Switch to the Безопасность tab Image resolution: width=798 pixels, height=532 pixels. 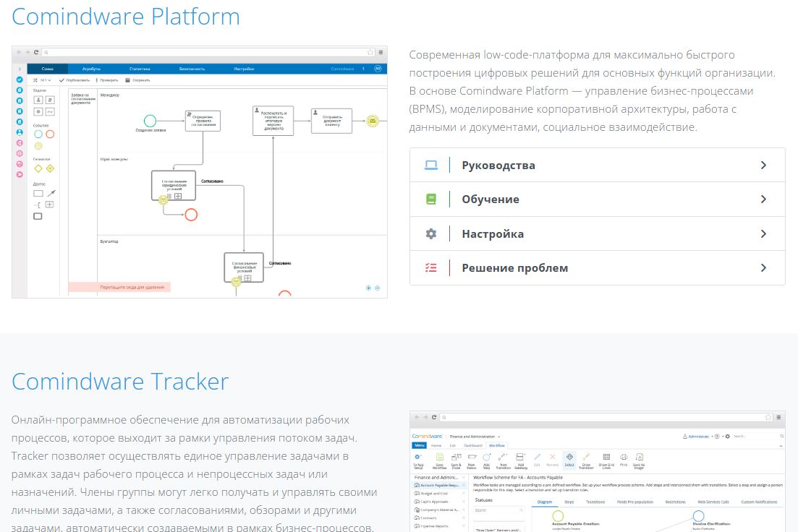click(192, 69)
